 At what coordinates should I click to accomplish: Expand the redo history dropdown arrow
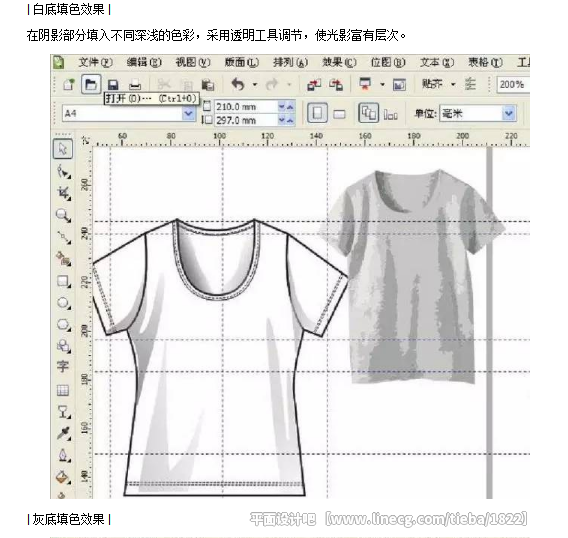tap(289, 85)
